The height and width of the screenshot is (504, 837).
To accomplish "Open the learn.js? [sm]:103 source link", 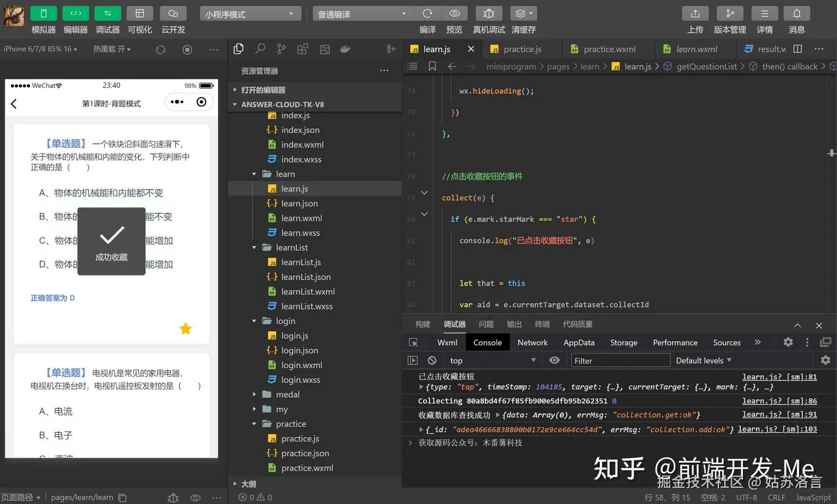I will pos(778,429).
